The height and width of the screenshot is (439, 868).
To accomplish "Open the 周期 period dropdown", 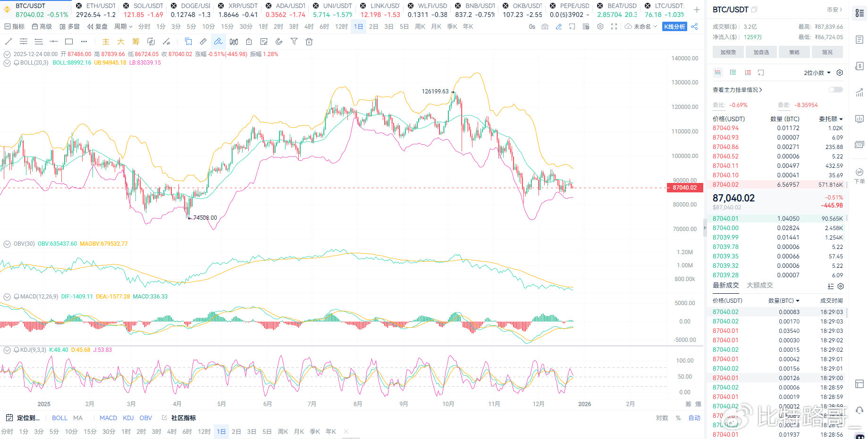I will pos(123,27).
